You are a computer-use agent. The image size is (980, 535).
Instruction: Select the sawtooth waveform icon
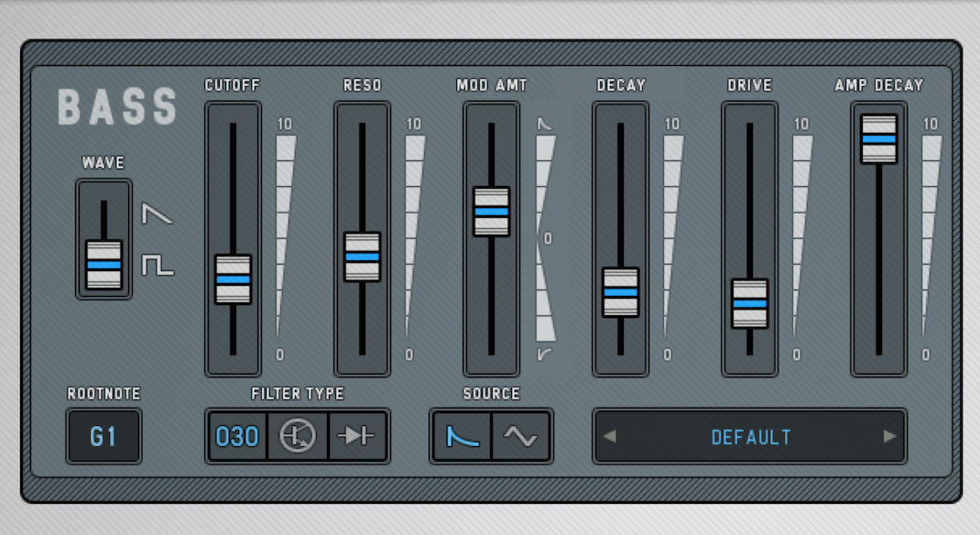pos(157,215)
